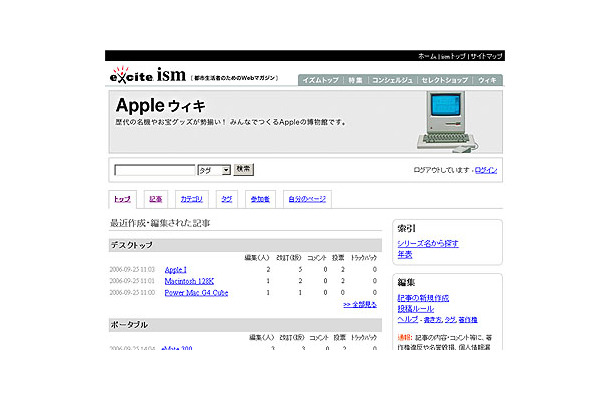
Task: Click the excite ism logo
Action: [x=148, y=75]
